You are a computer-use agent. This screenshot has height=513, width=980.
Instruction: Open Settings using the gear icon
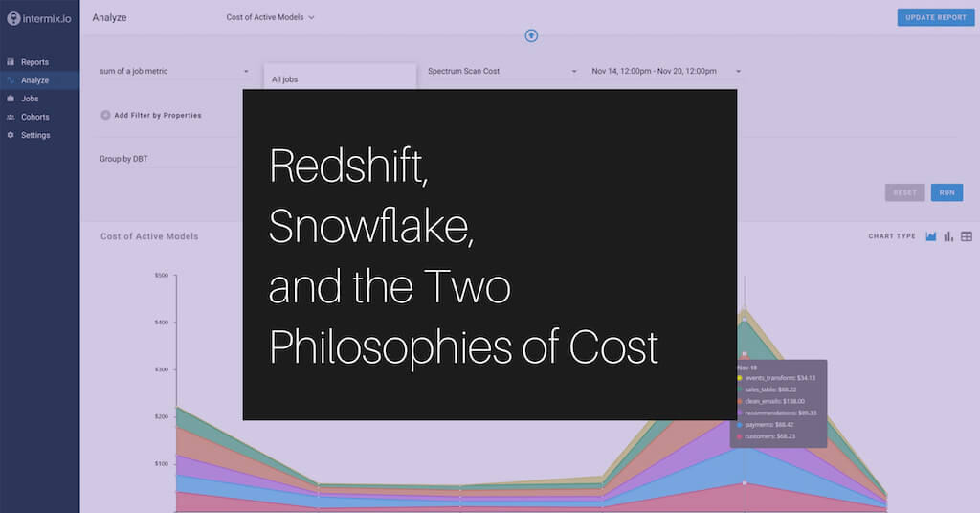(11, 135)
